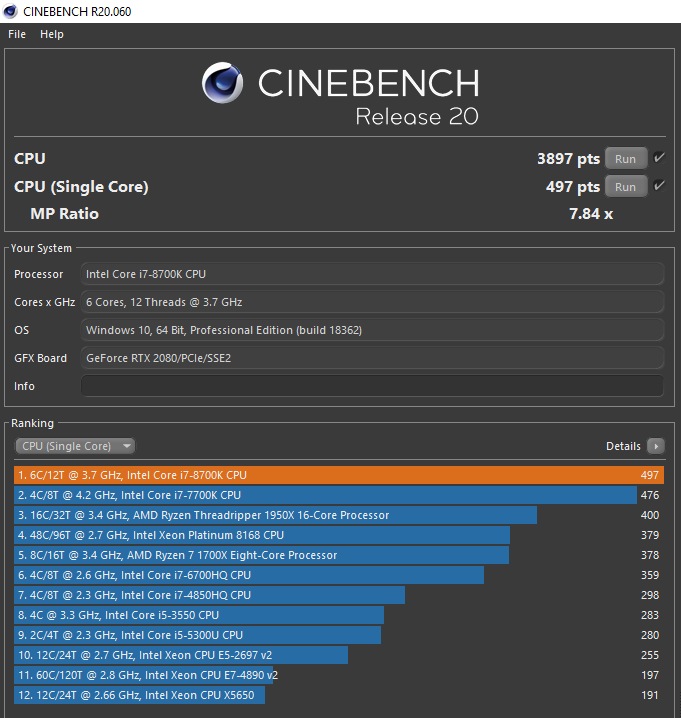Screen dimensions: 681x718
Task: Open the Help menu
Action: [52, 34]
